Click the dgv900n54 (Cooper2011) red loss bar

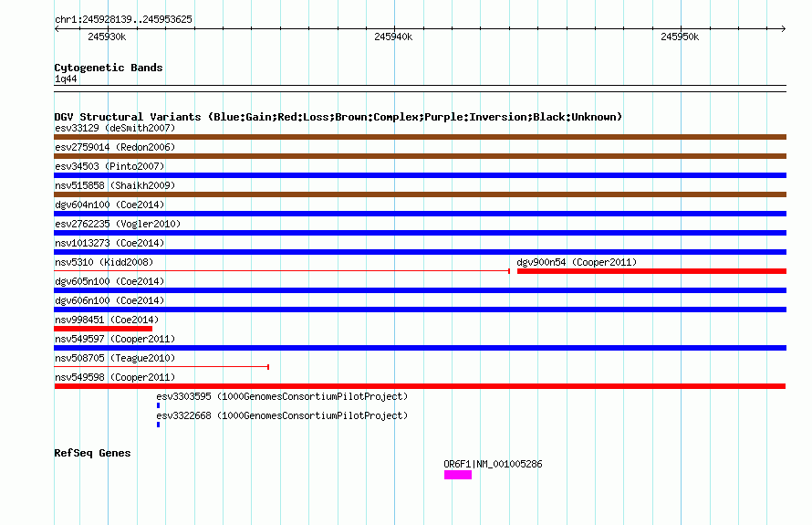point(652,271)
